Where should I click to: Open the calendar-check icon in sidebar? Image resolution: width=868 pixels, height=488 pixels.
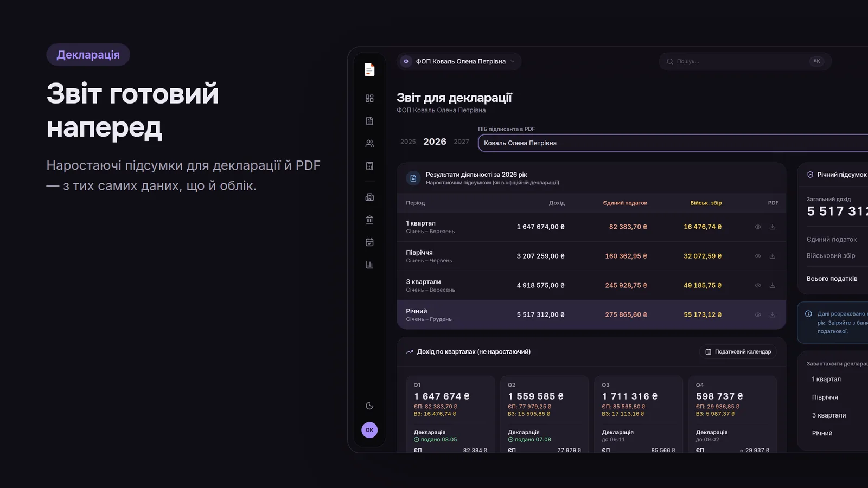point(369,242)
